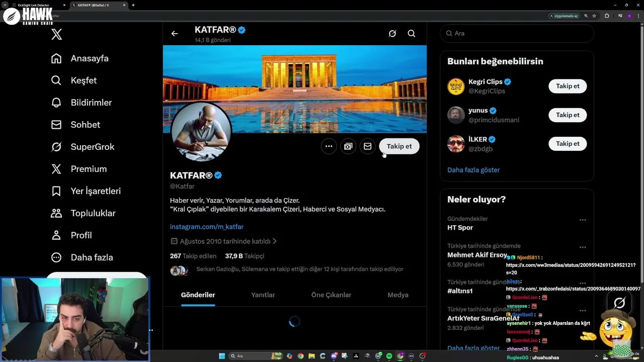644x362 pixels.
Task: Open Mehmet Akif Ersoy trend
Action: coord(477,255)
